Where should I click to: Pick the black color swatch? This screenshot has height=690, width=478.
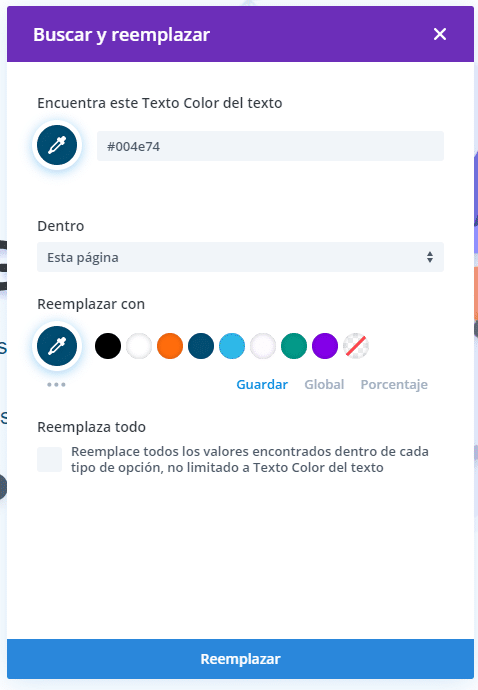pos(108,346)
